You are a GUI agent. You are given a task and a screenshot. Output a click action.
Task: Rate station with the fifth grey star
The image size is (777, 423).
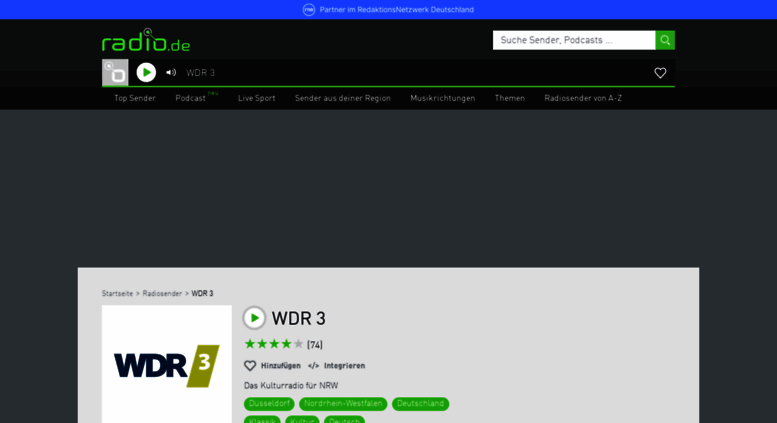click(x=298, y=344)
